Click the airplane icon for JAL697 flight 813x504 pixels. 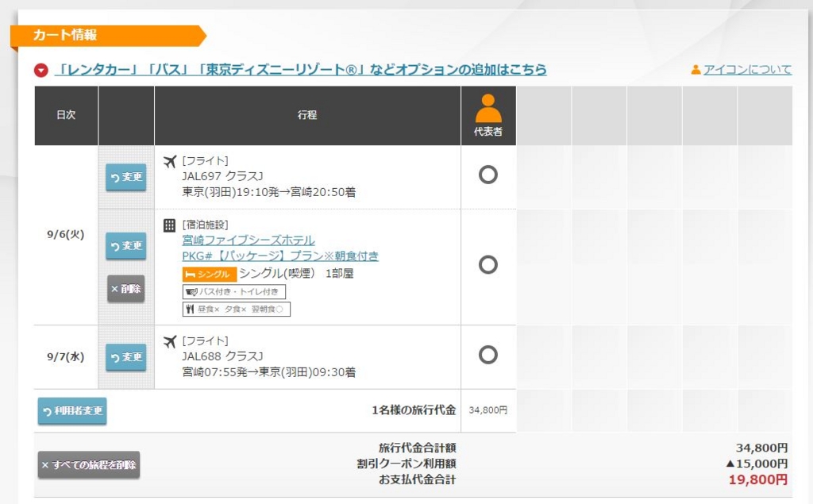click(x=170, y=160)
